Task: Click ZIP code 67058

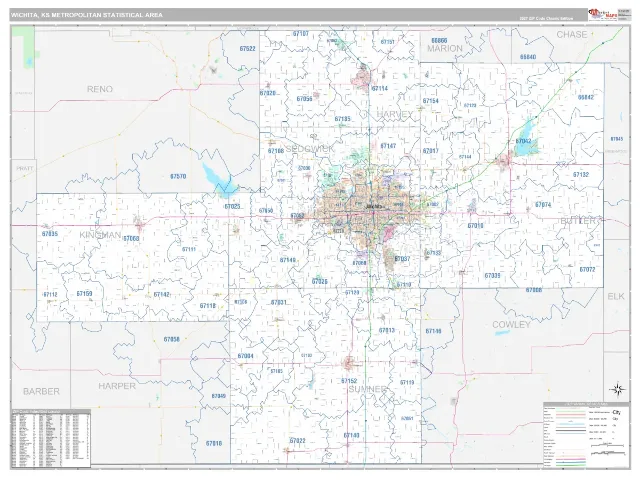Action: pyautogui.click(x=171, y=339)
